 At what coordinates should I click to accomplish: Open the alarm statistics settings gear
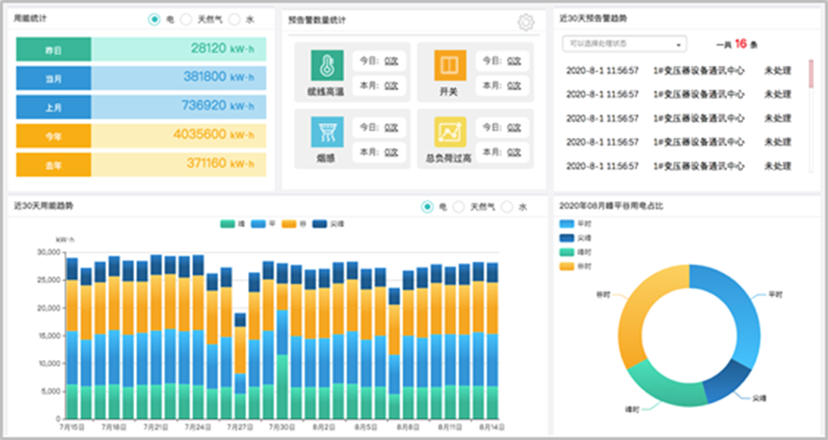(x=526, y=22)
